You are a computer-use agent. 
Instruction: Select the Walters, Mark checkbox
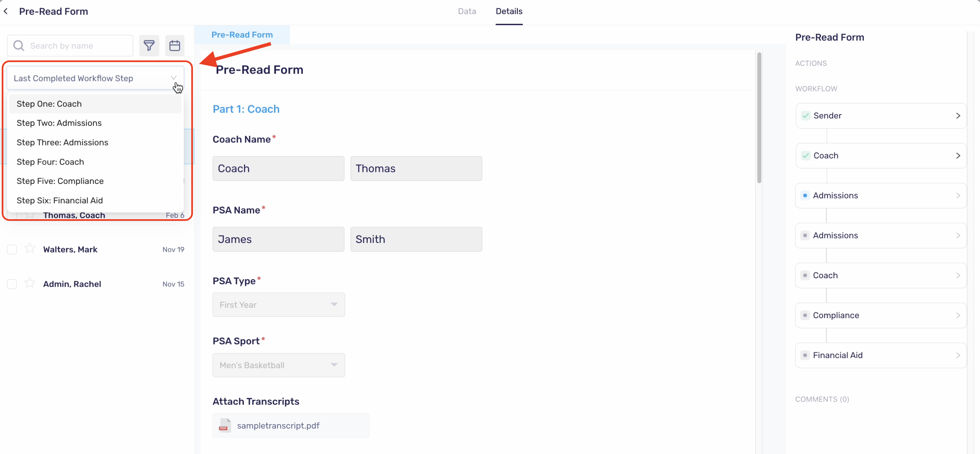[x=12, y=249]
